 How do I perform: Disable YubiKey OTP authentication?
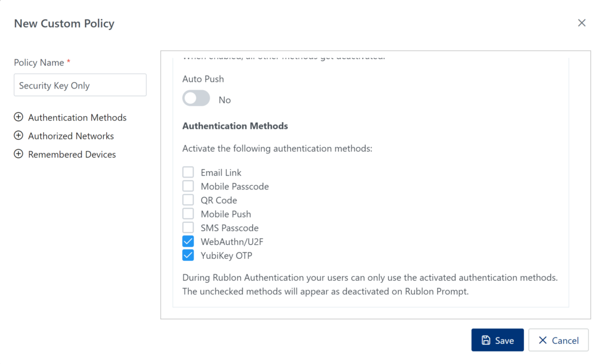[188, 255]
